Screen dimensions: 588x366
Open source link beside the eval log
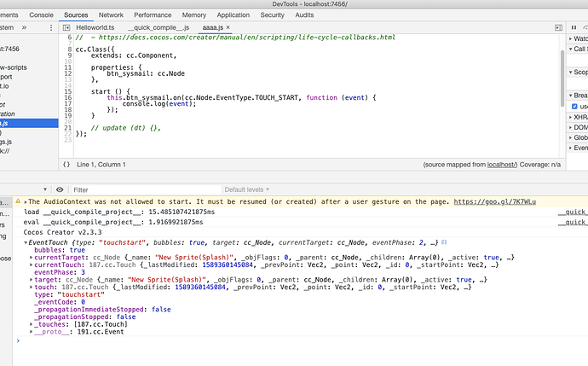pos(573,222)
